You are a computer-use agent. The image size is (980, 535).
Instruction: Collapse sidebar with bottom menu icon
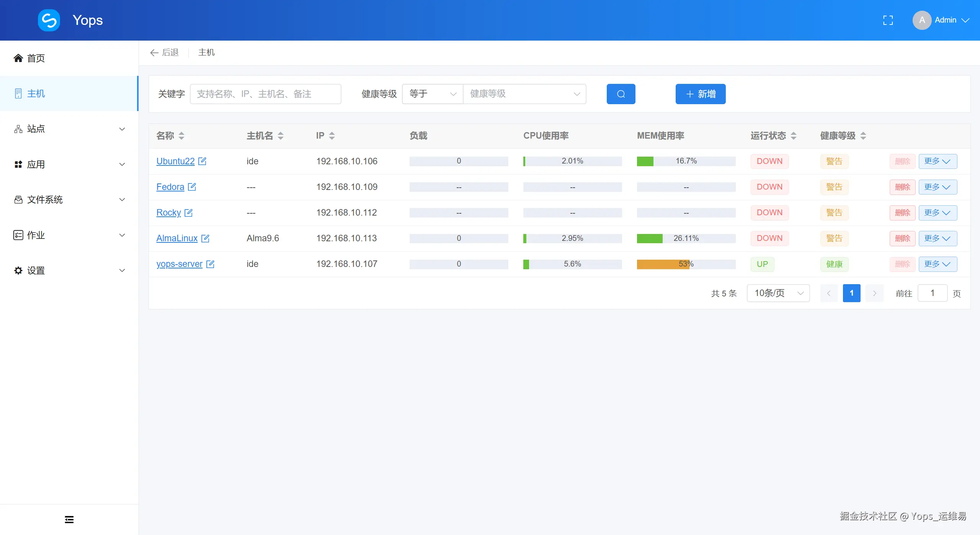click(x=69, y=519)
